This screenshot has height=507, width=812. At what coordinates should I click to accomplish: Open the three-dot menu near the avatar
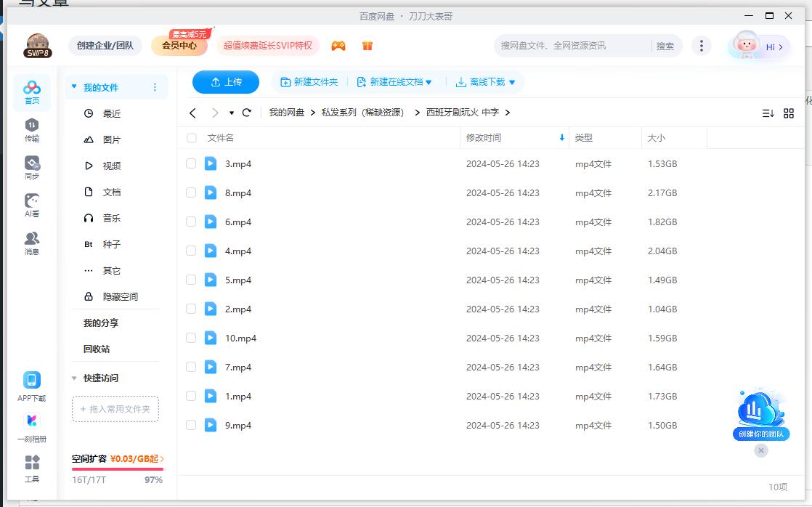tap(701, 45)
